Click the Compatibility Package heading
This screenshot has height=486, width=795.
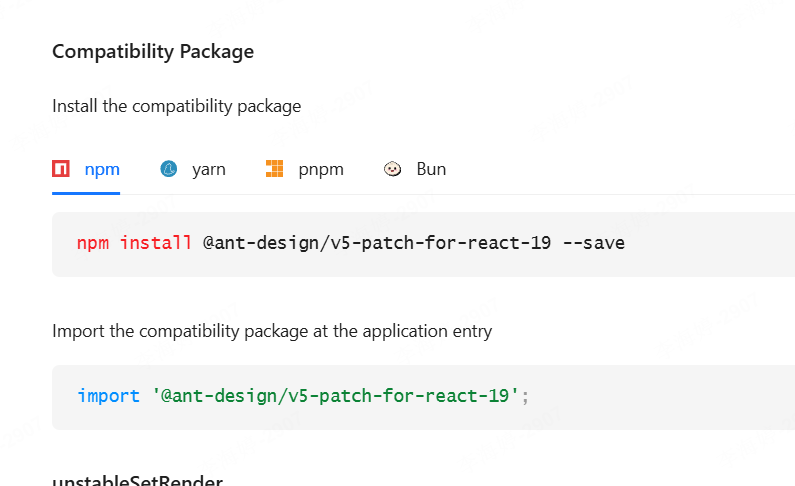point(153,52)
